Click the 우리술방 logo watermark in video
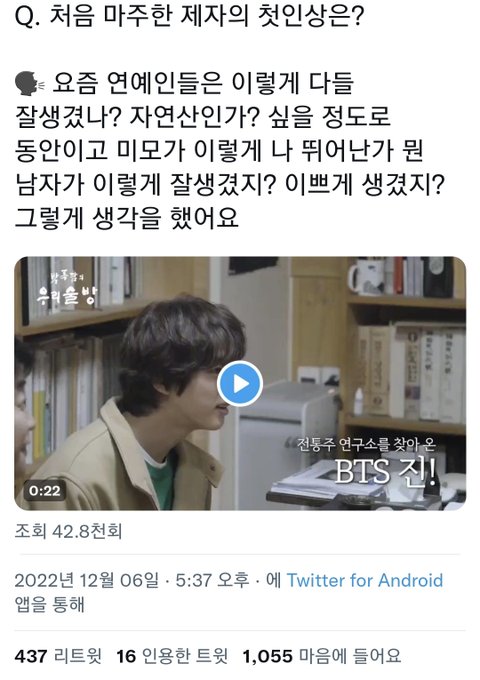This screenshot has height=680, width=480. pos(67,289)
